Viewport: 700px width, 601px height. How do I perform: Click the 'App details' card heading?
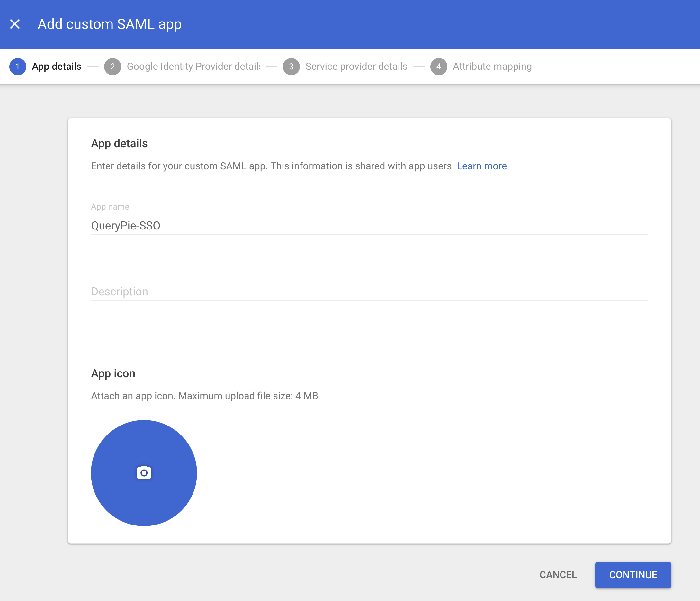(119, 144)
